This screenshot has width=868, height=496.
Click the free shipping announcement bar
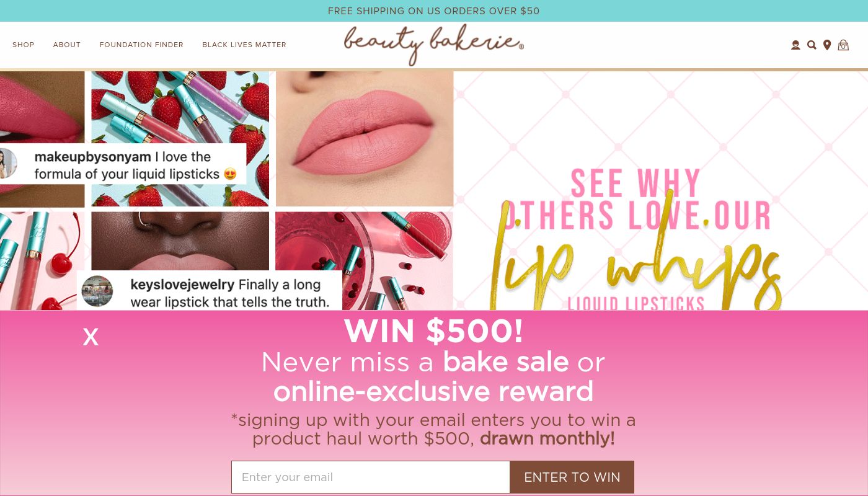click(434, 11)
